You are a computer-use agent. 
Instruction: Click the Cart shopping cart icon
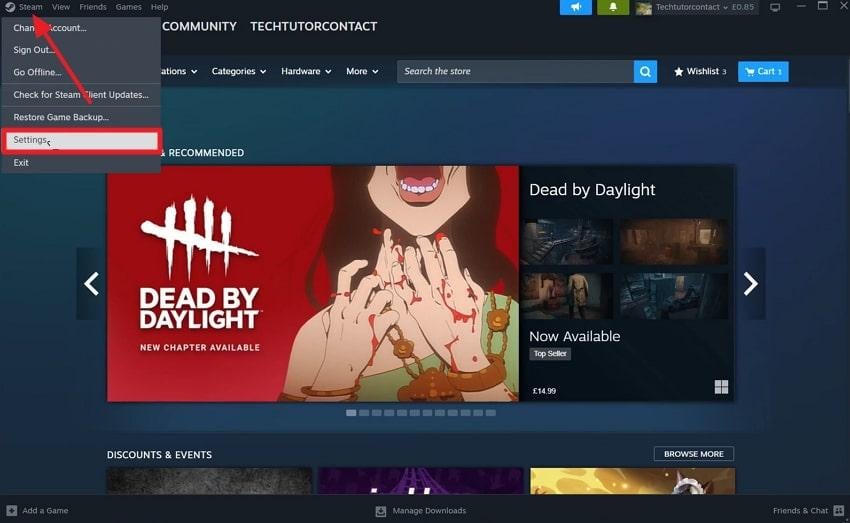pyautogui.click(x=750, y=72)
